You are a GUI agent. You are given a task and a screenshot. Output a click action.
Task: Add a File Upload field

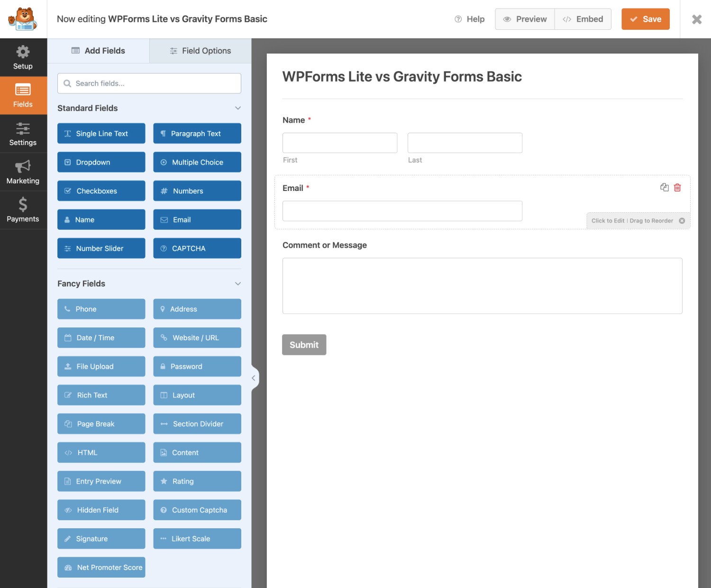pyautogui.click(x=101, y=366)
